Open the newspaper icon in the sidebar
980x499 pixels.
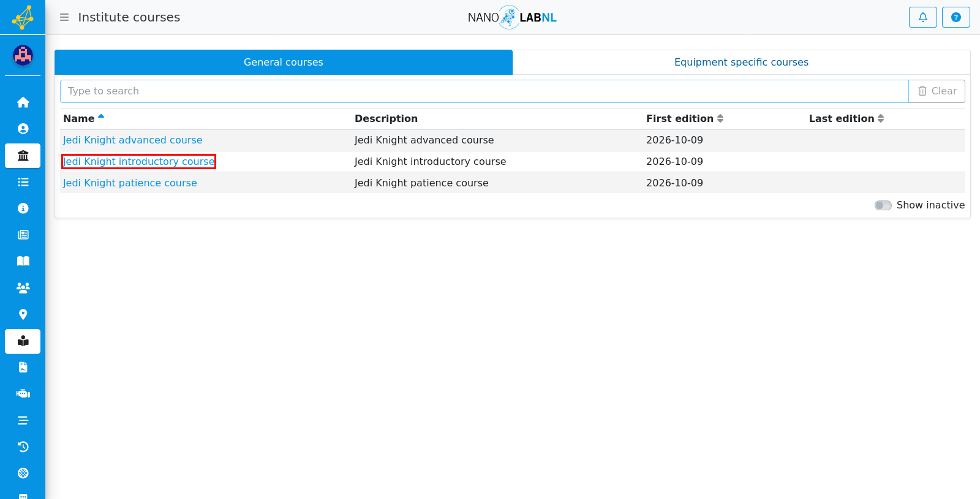23,235
